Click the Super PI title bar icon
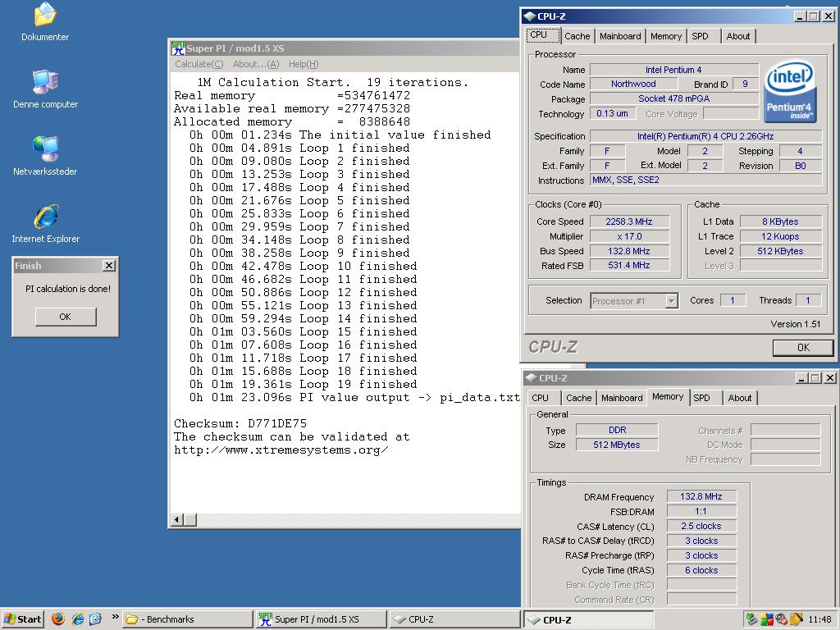Image resolution: width=840 pixels, height=630 pixels. [178, 48]
